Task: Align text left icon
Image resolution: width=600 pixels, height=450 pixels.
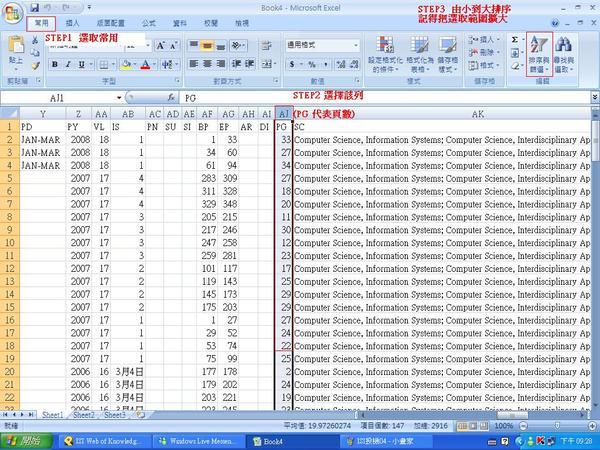Action: (x=194, y=64)
